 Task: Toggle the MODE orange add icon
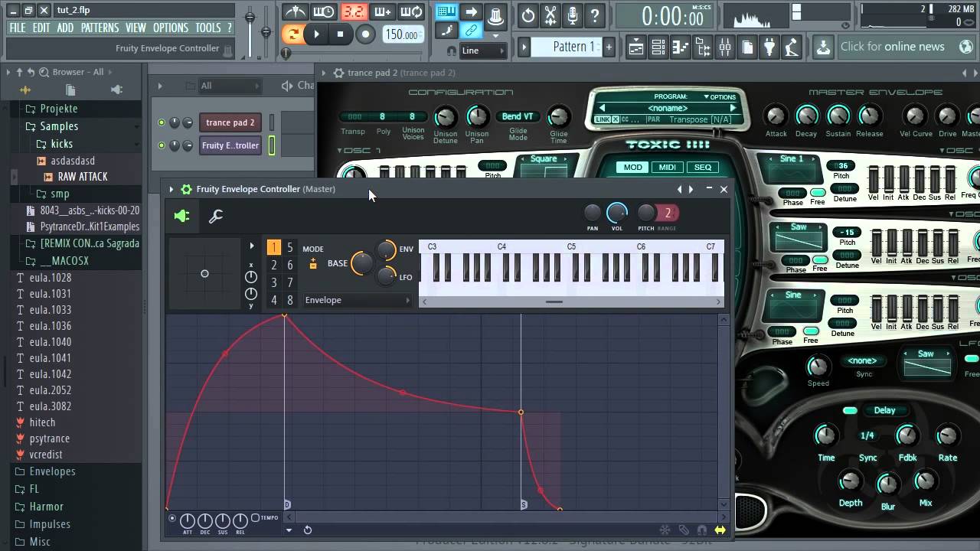(x=313, y=264)
